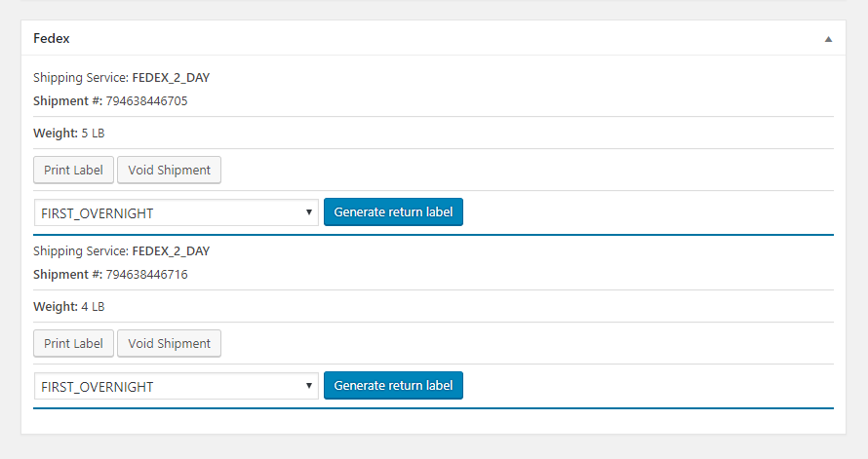Print label for the 5 LB shipment
This screenshot has width=868, height=459.
(73, 170)
